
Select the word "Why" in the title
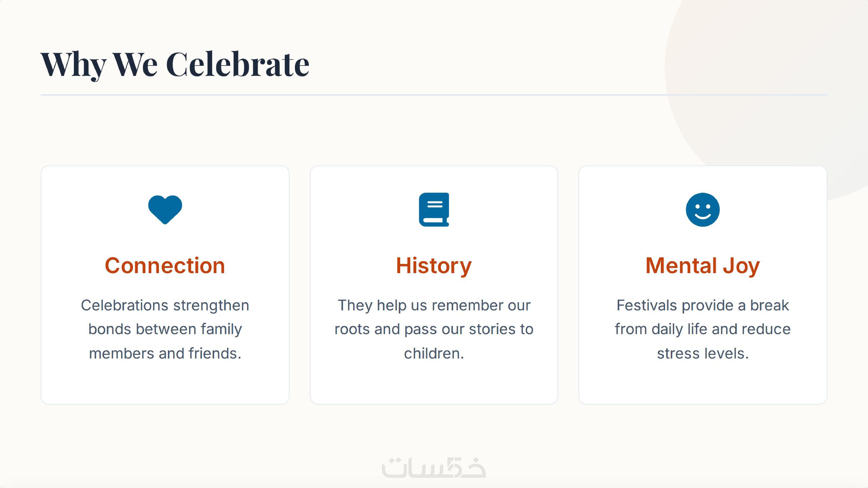tap(73, 65)
